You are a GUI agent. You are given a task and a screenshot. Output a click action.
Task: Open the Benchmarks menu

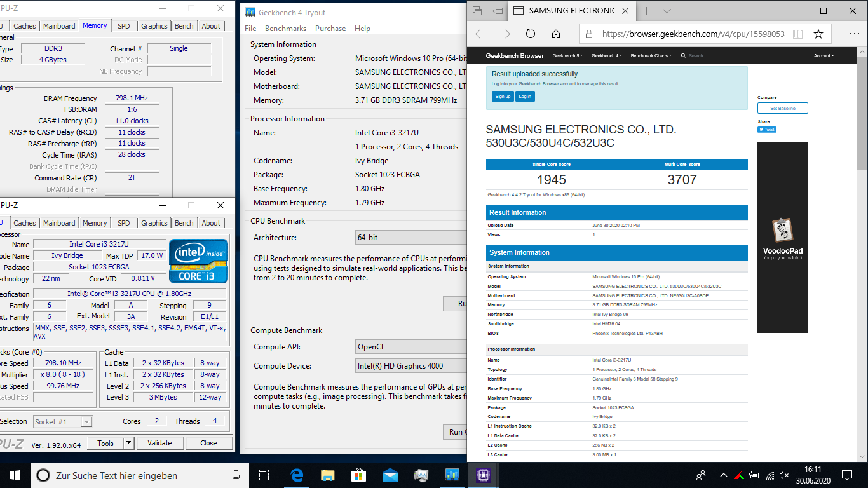pos(285,29)
